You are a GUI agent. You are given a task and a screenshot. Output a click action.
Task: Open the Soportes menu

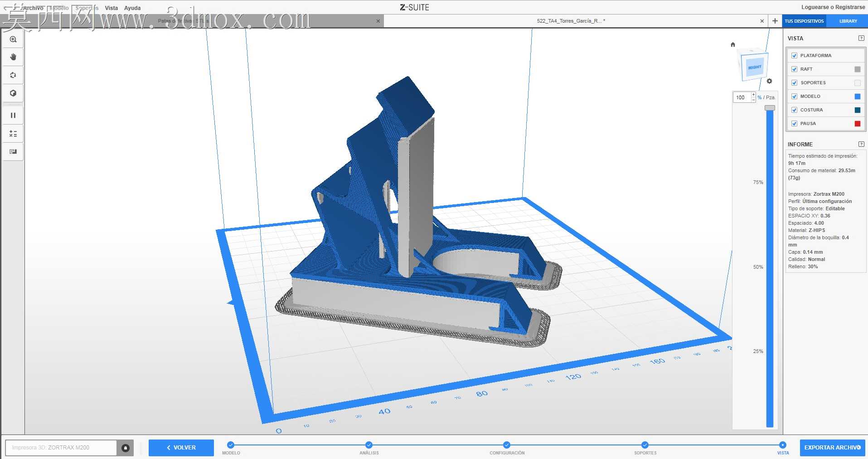[x=87, y=8]
